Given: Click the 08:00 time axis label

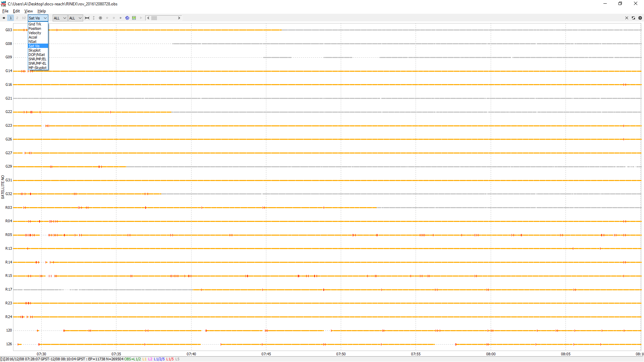Looking at the screenshot, I should tap(491, 354).
